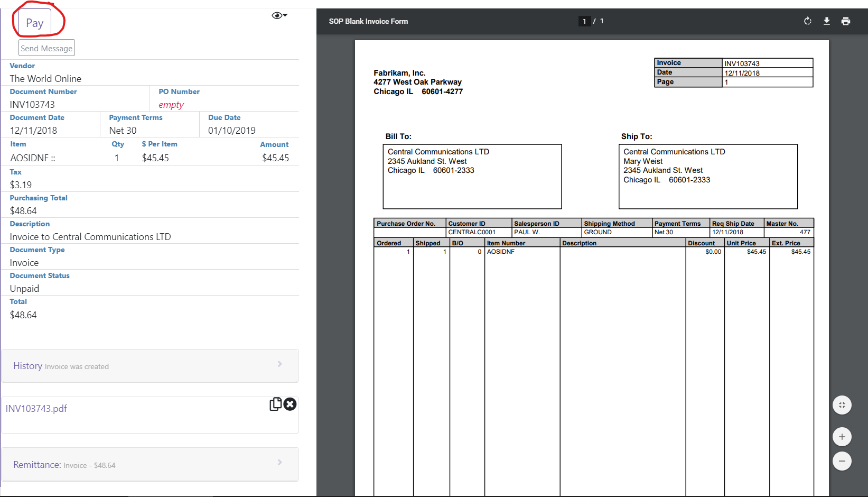The height and width of the screenshot is (497, 868).
Task: Select Fabrikam, Inc. text in PDF
Action: tap(399, 73)
